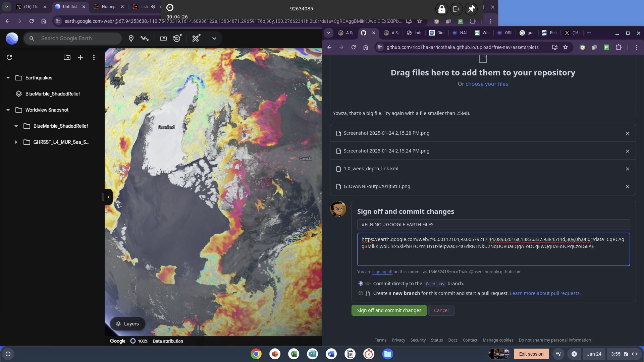Select Create a new branch radio option

click(361, 293)
